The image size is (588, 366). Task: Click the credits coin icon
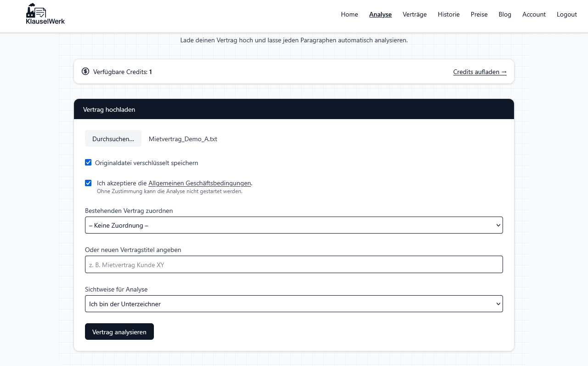tap(85, 71)
